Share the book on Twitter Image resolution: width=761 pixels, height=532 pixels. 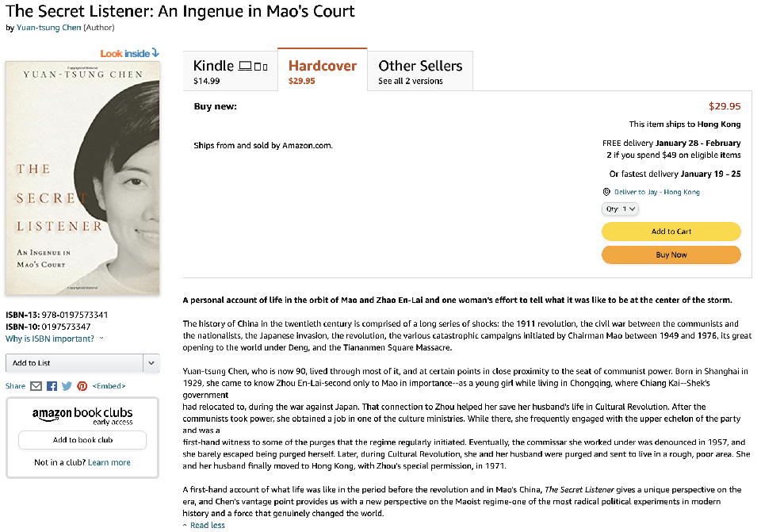click(67, 386)
